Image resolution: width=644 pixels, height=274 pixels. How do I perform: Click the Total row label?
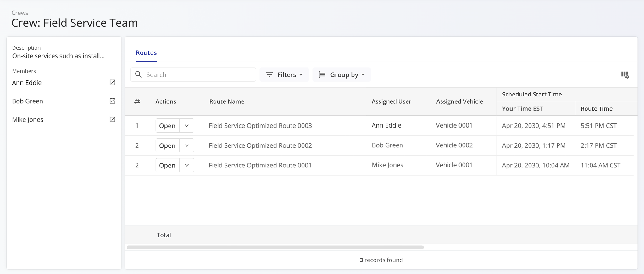click(x=164, y=235)
